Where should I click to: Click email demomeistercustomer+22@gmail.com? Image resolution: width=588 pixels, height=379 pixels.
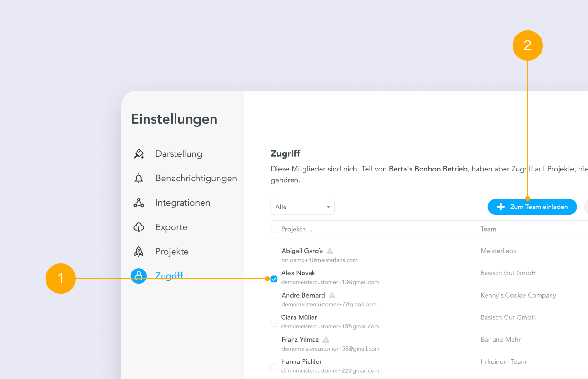coord(330,371)
